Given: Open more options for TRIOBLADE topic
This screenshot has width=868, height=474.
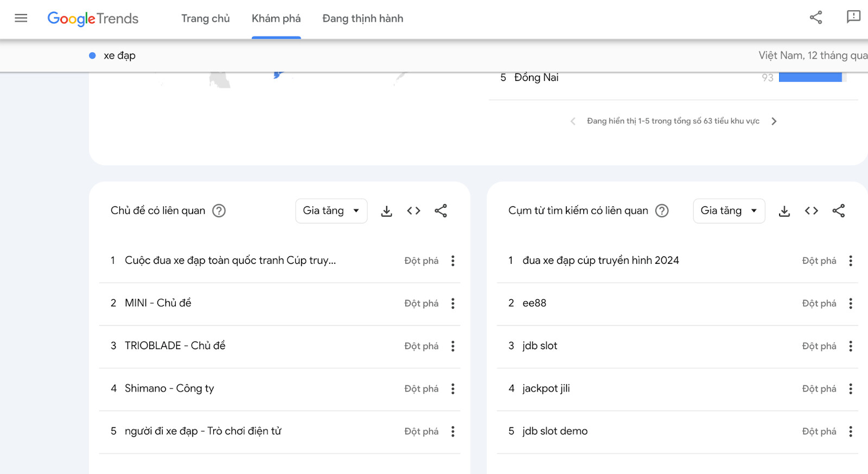Looking at the screenshot, I should point(453,346).
